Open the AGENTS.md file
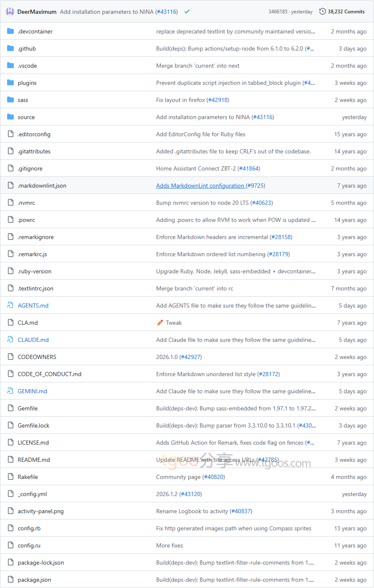This screenshot has height=588, width=374. [x=33, y=305]
